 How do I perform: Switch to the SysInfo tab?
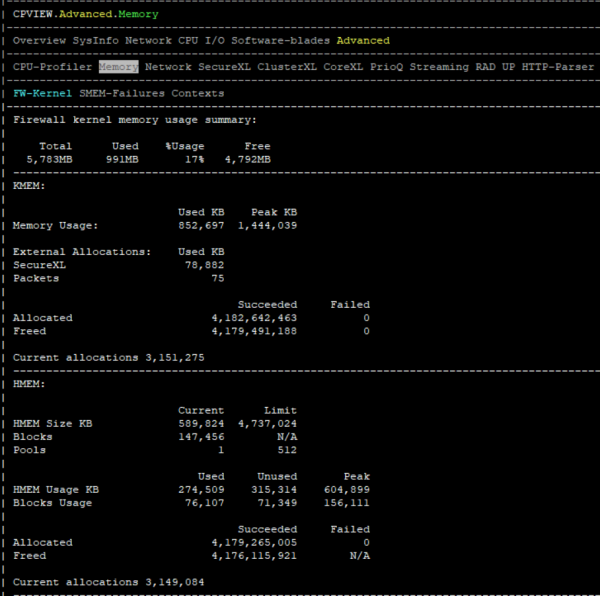point(96,41)
